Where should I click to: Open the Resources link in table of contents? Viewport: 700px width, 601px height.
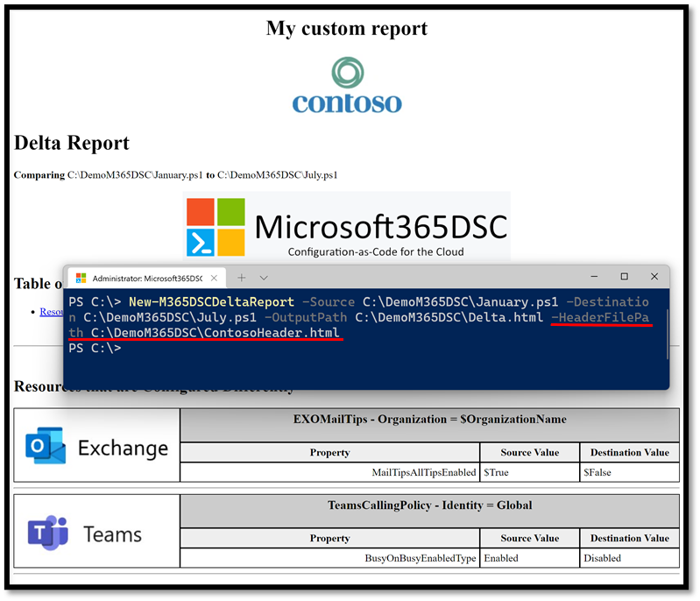(x=51, y=312)
